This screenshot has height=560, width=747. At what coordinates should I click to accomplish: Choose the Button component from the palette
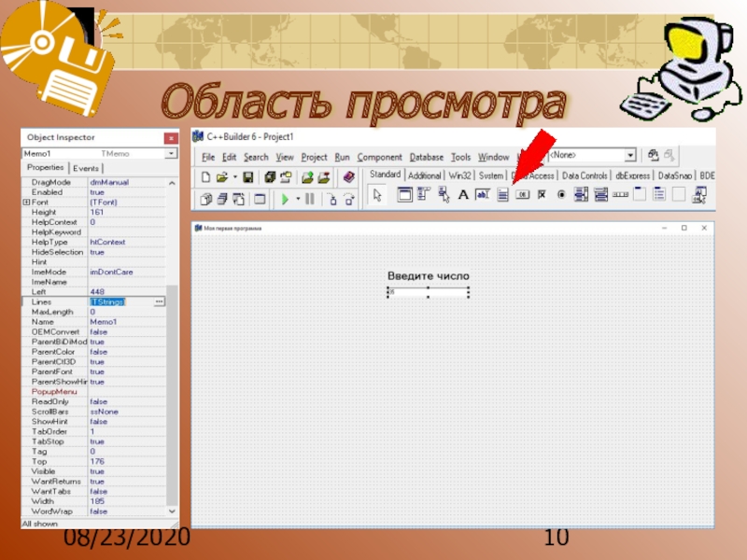[522, 195]
